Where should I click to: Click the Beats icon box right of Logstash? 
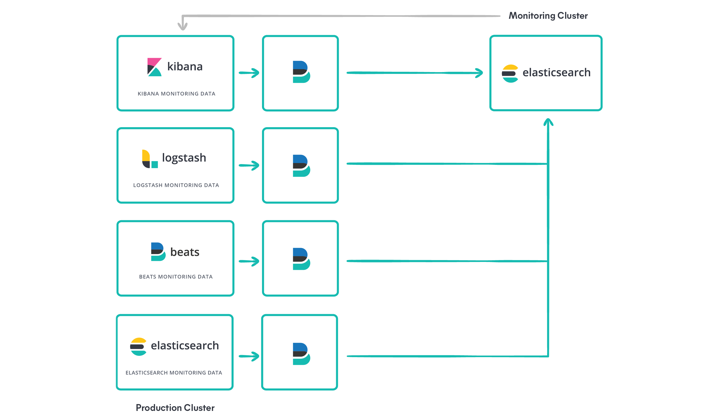click(300, 165)
